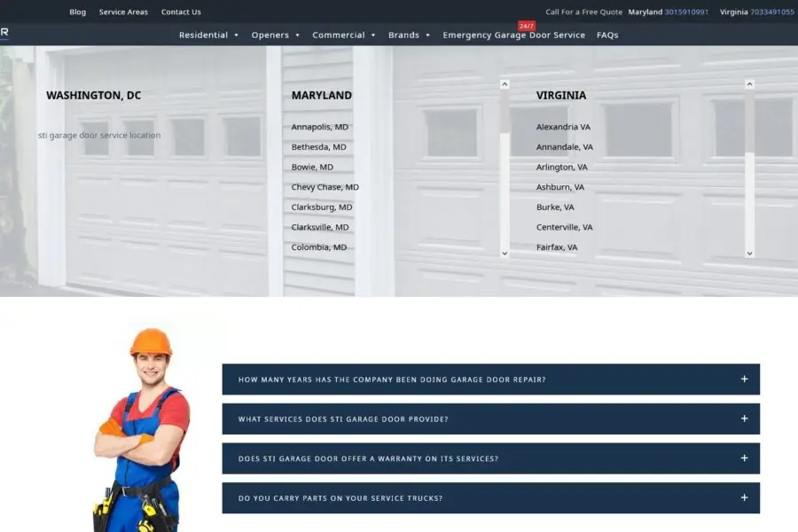Click plus icon for STI services question

[744, 419]
